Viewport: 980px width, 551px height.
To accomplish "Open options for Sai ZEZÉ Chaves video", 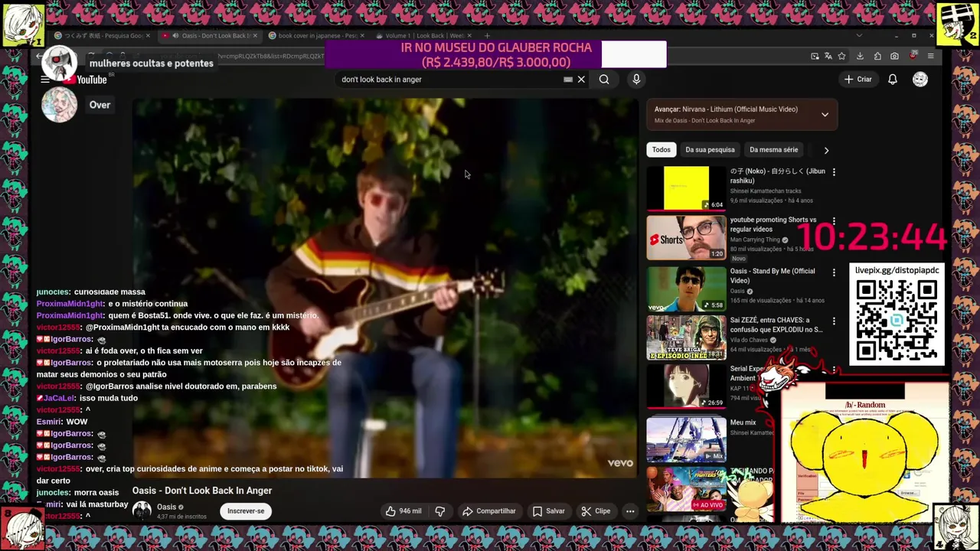I will (834, 321).
